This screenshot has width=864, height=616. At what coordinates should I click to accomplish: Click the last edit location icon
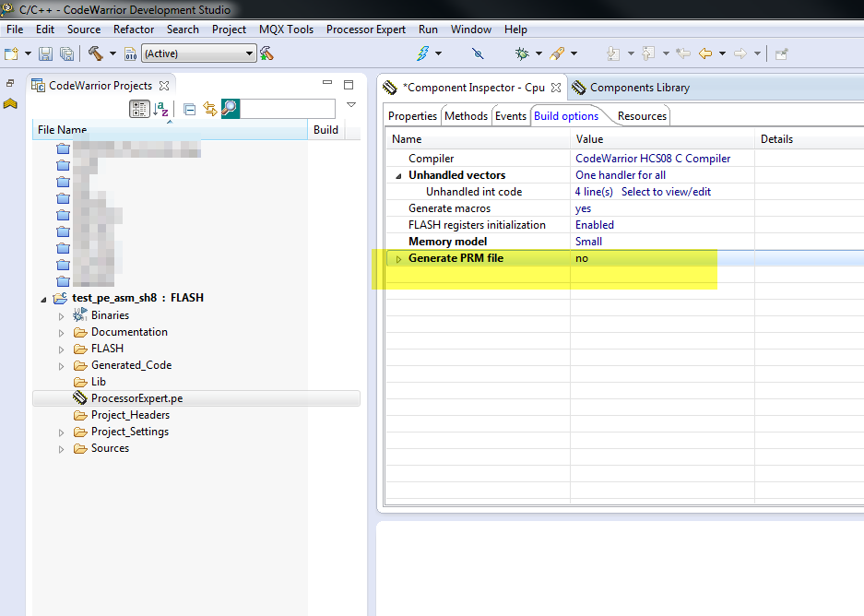(x=683, y=53)
